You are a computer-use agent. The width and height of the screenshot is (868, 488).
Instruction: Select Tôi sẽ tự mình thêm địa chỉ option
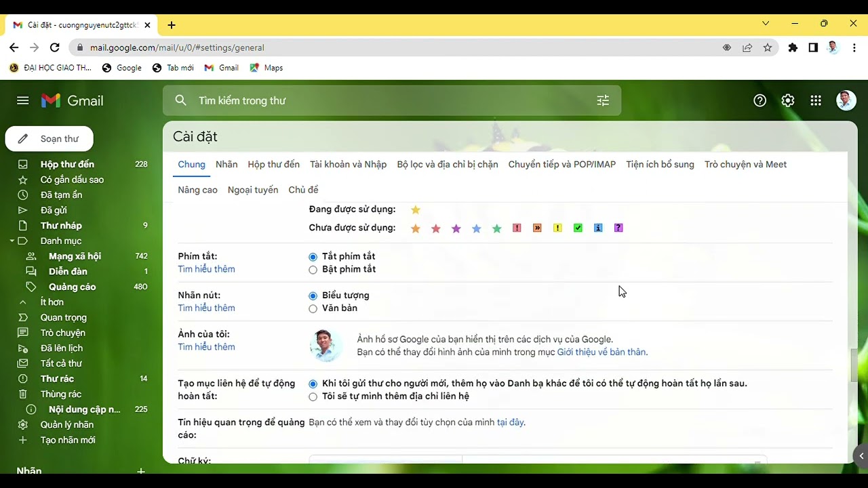pos(313,397)
